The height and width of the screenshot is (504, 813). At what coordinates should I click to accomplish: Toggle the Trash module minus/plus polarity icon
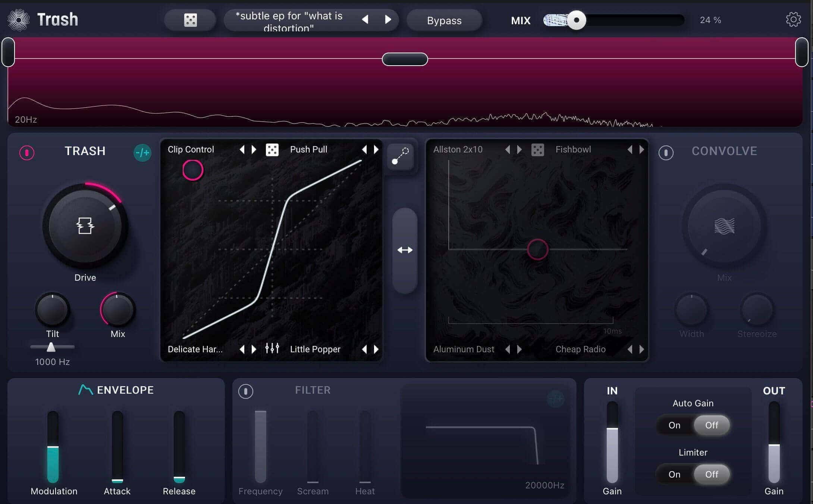click(142, 152)
